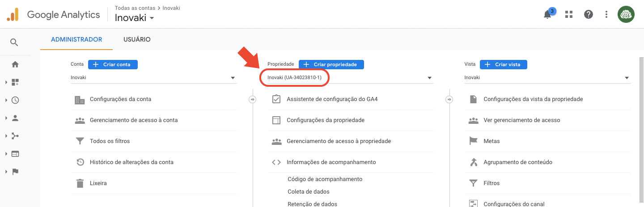Select the ADMINISTRADOR tab
This screenshot has height=207, width=644.
76,39
